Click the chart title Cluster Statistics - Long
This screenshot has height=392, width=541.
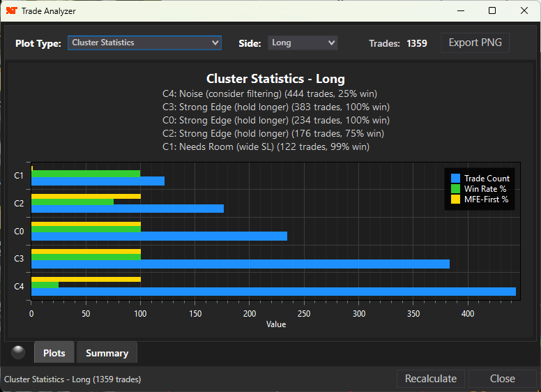tap(275, 79)
